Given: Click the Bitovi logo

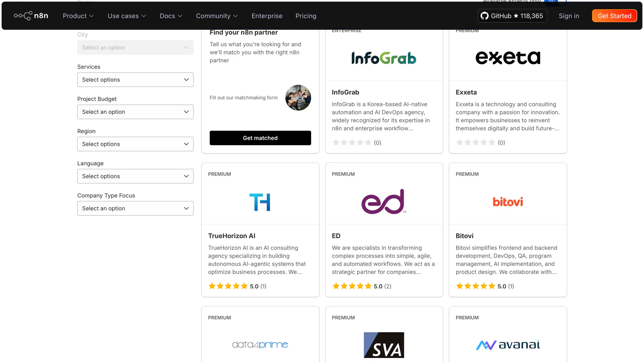Looking at the screenshot, I should click(508, 202).
